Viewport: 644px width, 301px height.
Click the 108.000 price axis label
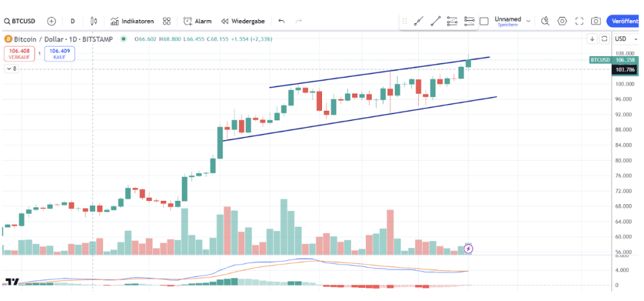625,54
